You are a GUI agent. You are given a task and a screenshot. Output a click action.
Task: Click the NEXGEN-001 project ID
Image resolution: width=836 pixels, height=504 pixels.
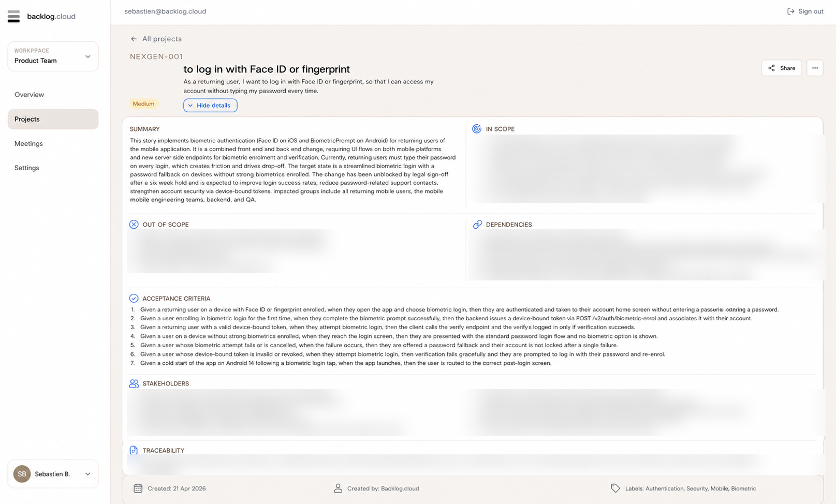pos(156,56)
